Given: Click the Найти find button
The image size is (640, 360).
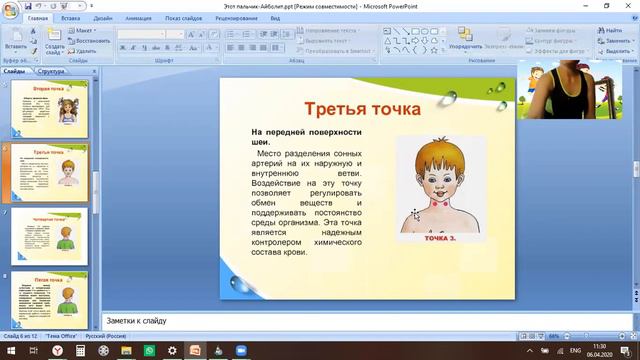Looking at the screenshot, I should click(x=610, y=31).
